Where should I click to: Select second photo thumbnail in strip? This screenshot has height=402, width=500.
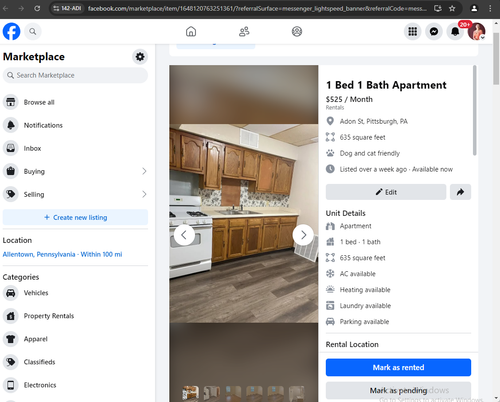[212, 393]
